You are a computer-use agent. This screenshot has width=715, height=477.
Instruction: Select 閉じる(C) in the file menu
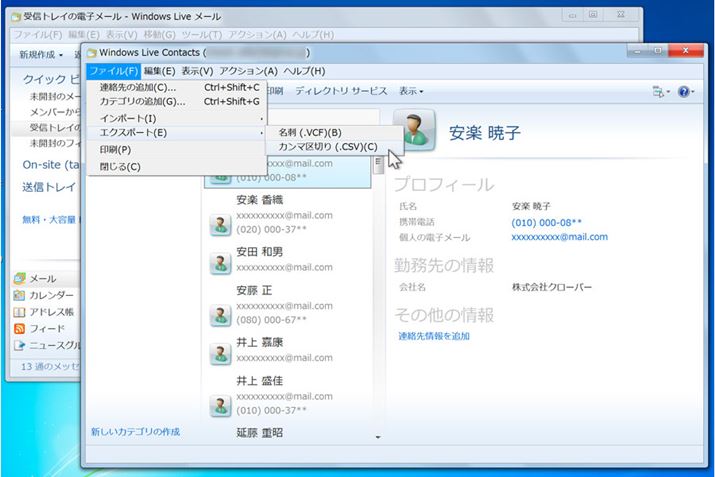pos(176,166)
